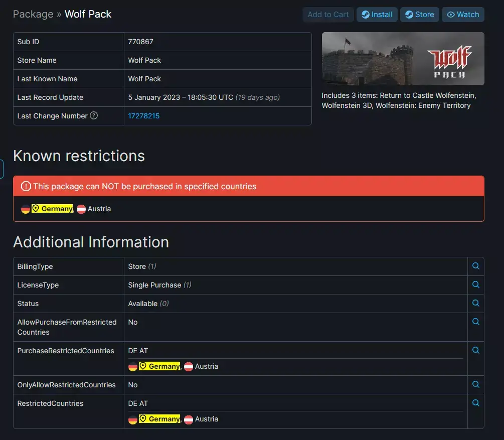
Task: Click search icon for RestrictedCountries row
Action: click(476, 403)
